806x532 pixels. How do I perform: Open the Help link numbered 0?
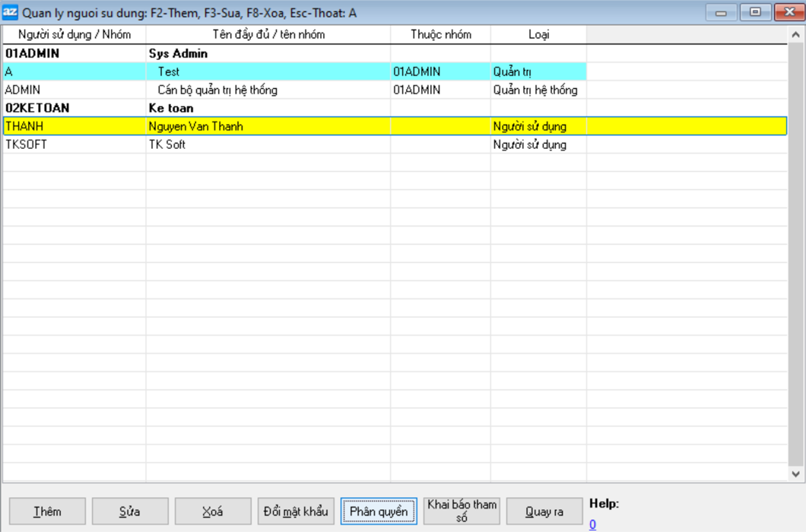tap(592, 524)
